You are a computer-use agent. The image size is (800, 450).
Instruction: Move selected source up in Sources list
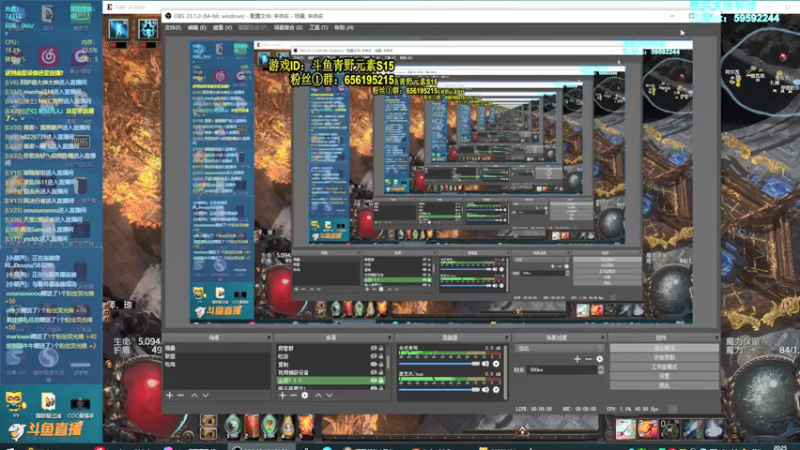pyautogui.click(x=318, y=395)
